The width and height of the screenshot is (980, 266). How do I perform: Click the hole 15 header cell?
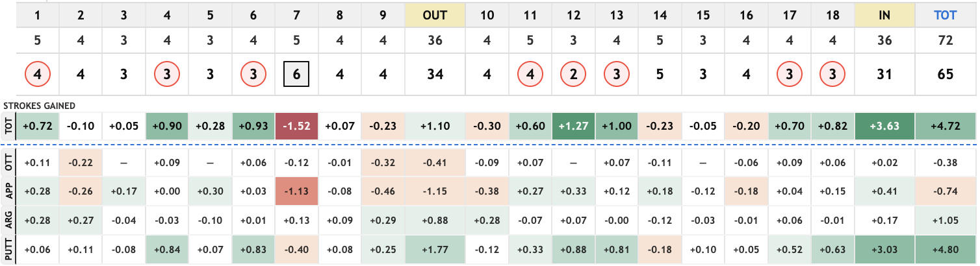pos(703,14)
